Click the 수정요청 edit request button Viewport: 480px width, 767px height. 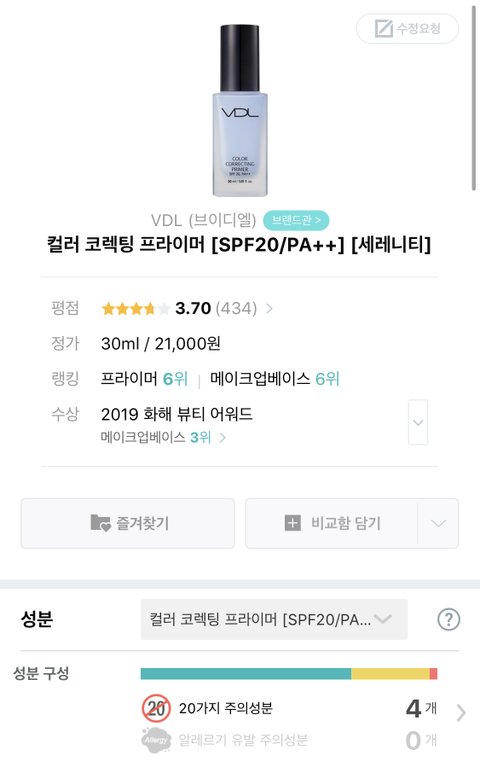407,28
